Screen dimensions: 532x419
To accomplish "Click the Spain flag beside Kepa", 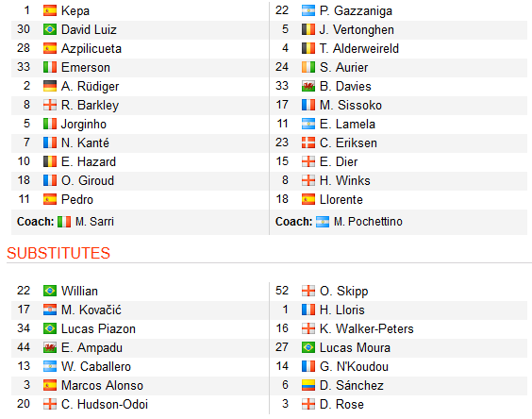I will (50, 11).
